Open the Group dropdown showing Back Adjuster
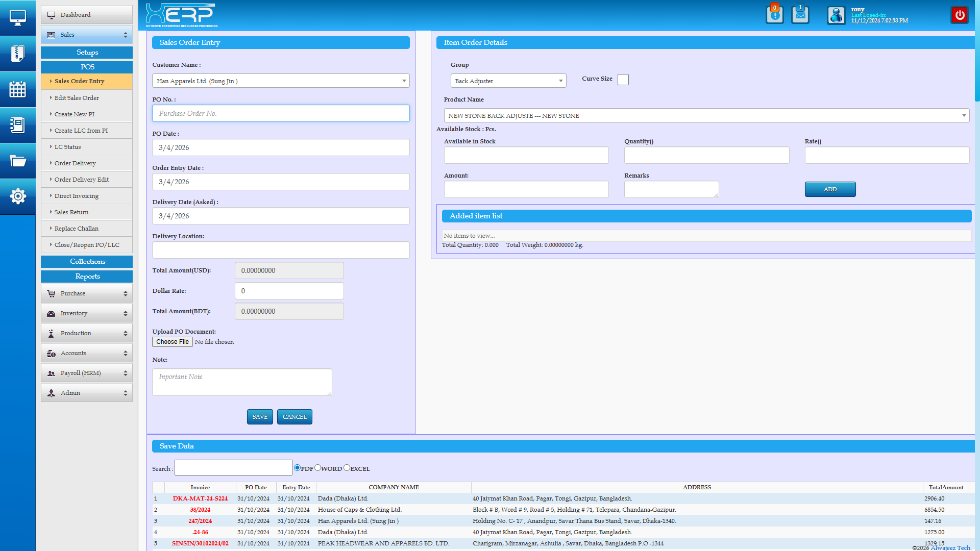This screenshot has height=551, width=980. [x=508, y=81]
